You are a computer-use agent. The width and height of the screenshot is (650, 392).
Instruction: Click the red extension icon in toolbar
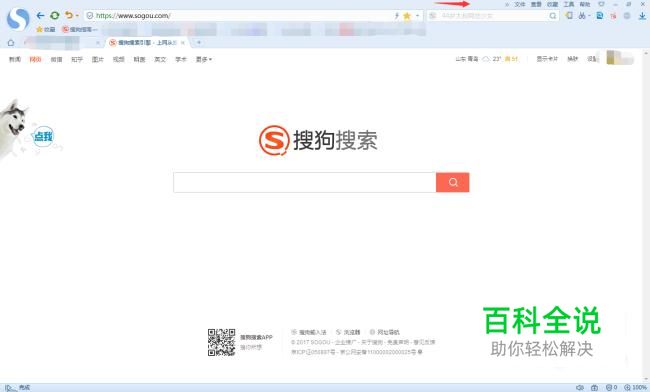(x=613, y=16)
